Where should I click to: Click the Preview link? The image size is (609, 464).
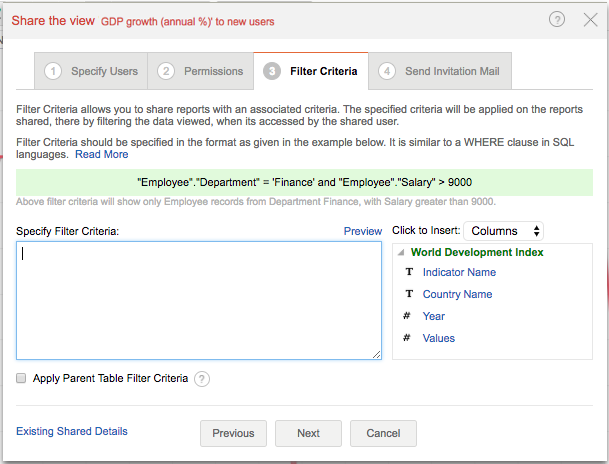tap(363, 231)
